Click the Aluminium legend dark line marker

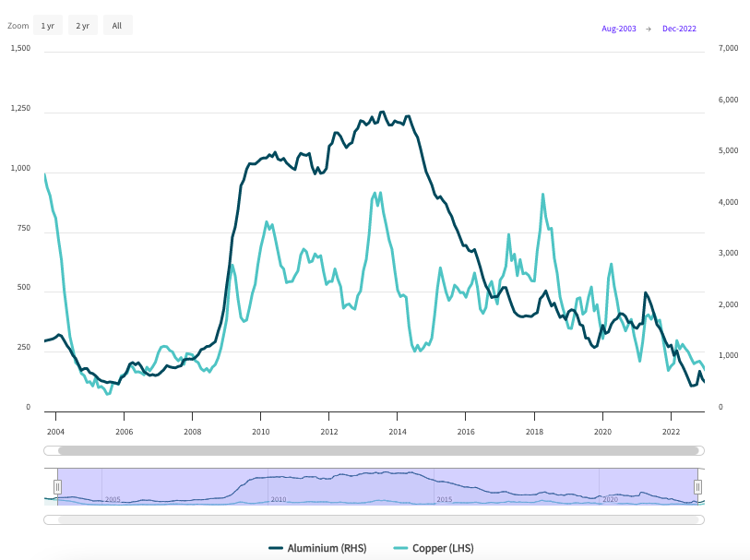276,548
